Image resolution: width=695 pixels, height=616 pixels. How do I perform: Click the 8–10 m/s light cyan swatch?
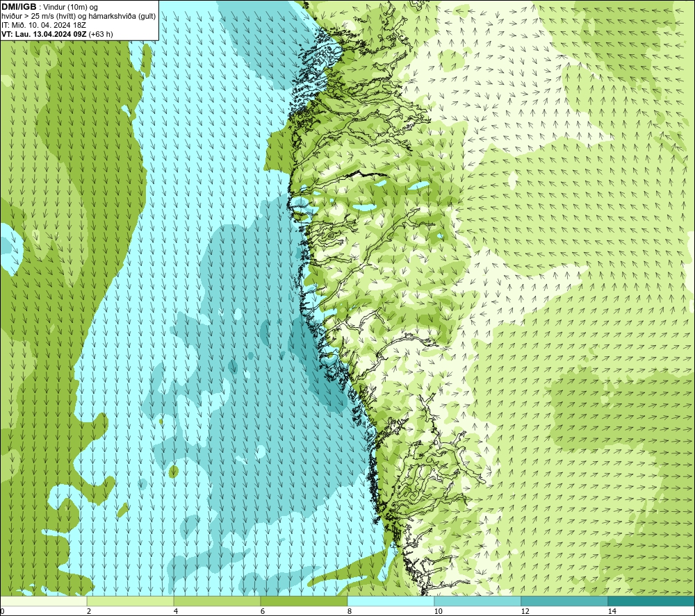[x=391, y=601]
